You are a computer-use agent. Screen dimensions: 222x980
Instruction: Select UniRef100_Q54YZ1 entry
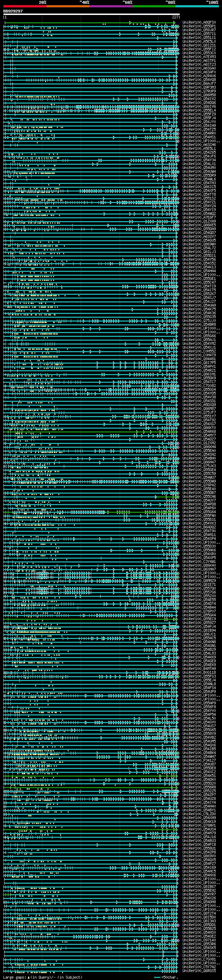coord(199,202)
